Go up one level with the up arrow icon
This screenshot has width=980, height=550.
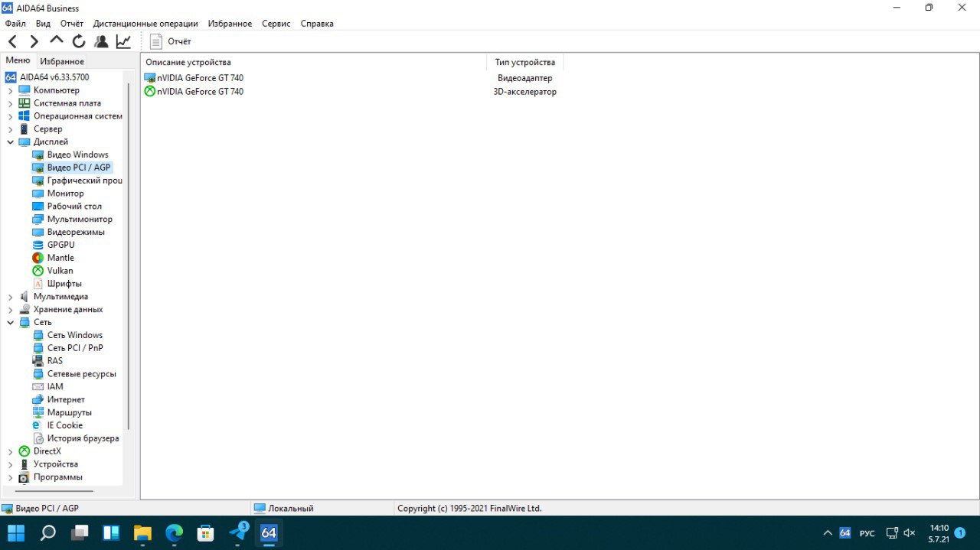(57, 41)
